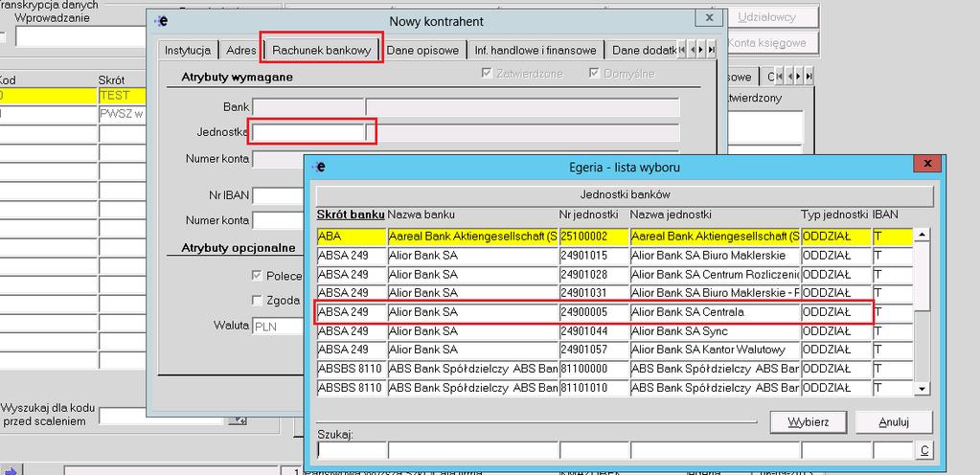
Task: Click the Bank code input field
Action: pos(308,107)
